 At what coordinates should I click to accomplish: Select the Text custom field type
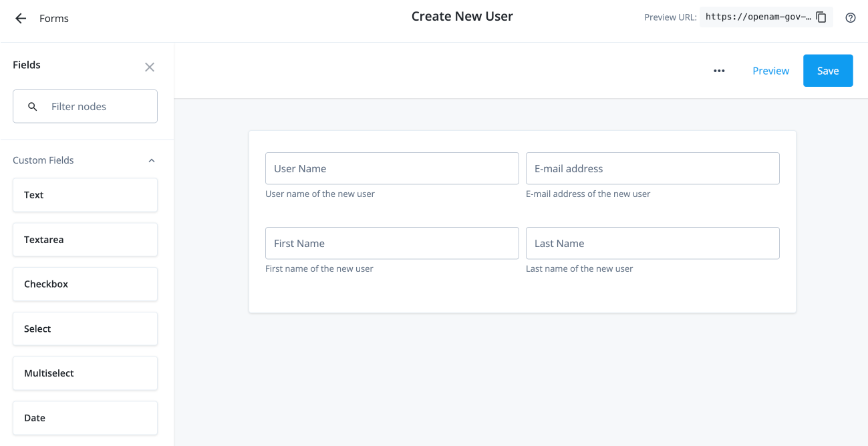tap(85, 195)
